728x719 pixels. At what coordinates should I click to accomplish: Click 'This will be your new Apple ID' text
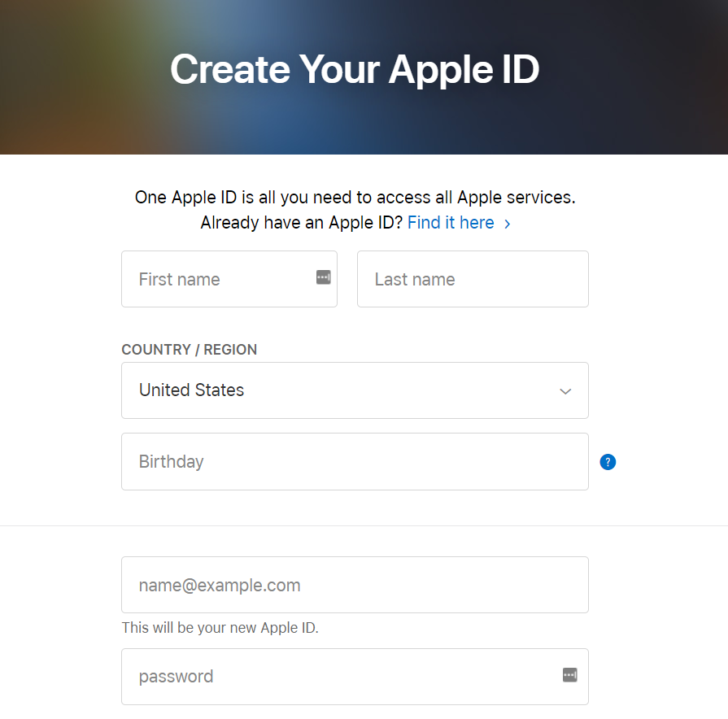[x=220, y=628]
